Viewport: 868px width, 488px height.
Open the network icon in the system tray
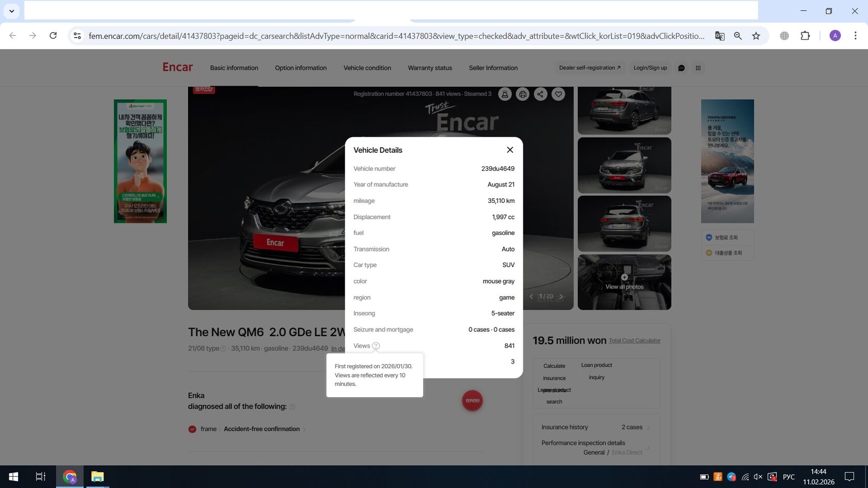pyautogui.click(x=745, y=477)
